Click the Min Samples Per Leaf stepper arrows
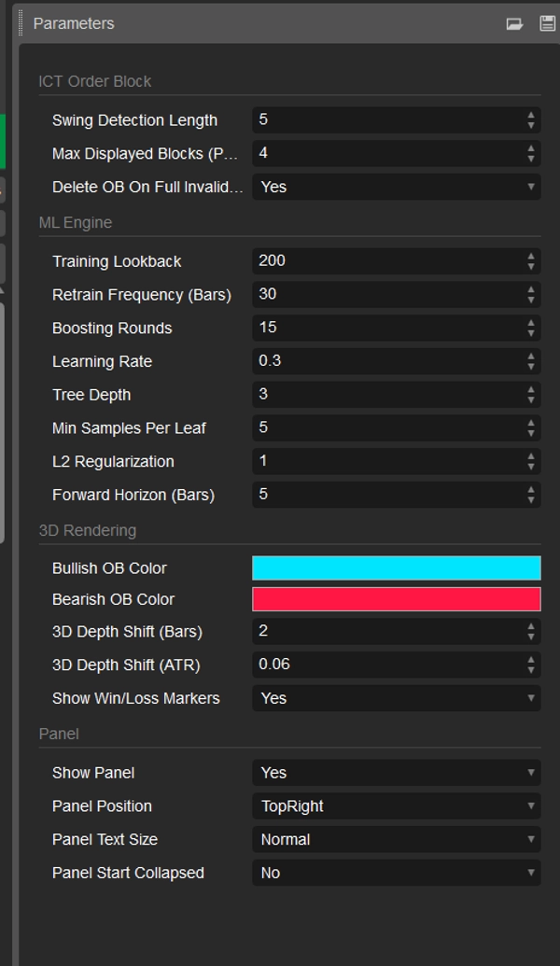The image size is (560, 966). pyautogui.click(x=531, y=427)
